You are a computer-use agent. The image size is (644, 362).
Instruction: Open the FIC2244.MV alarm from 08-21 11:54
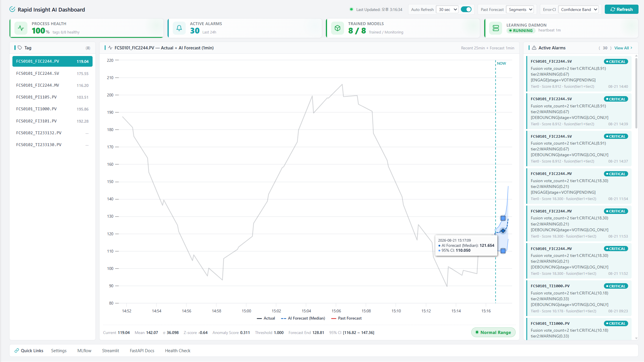(x=579, y=186)
